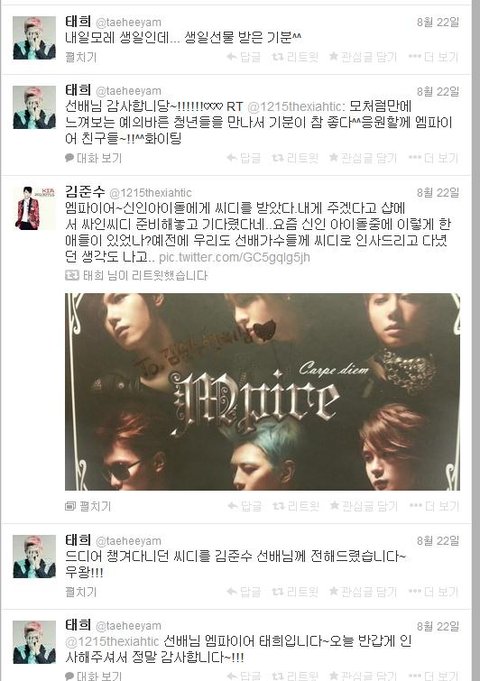The height and width of the screenshot is (681, 480).
Task: Open the pic.twitter.com/GC5gqlg5jh link
Action: (x=235, y=257)
